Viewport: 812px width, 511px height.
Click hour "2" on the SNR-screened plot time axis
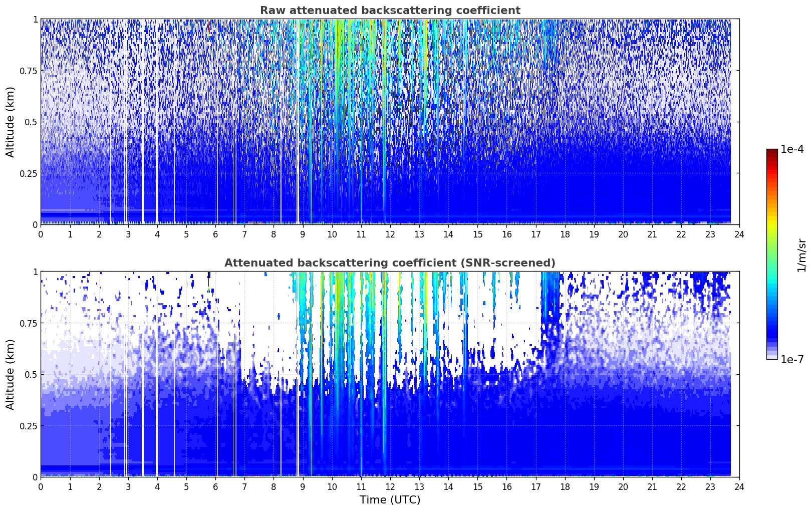(99, 486)
